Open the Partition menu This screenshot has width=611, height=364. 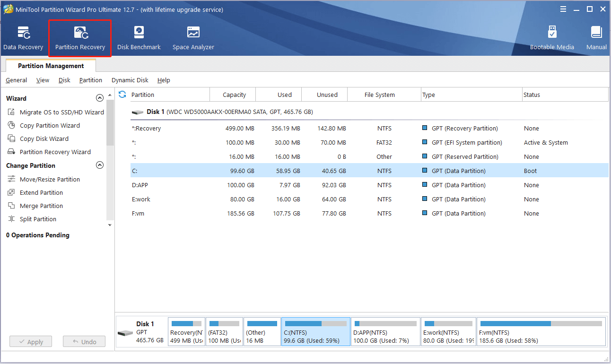(90, 80)
